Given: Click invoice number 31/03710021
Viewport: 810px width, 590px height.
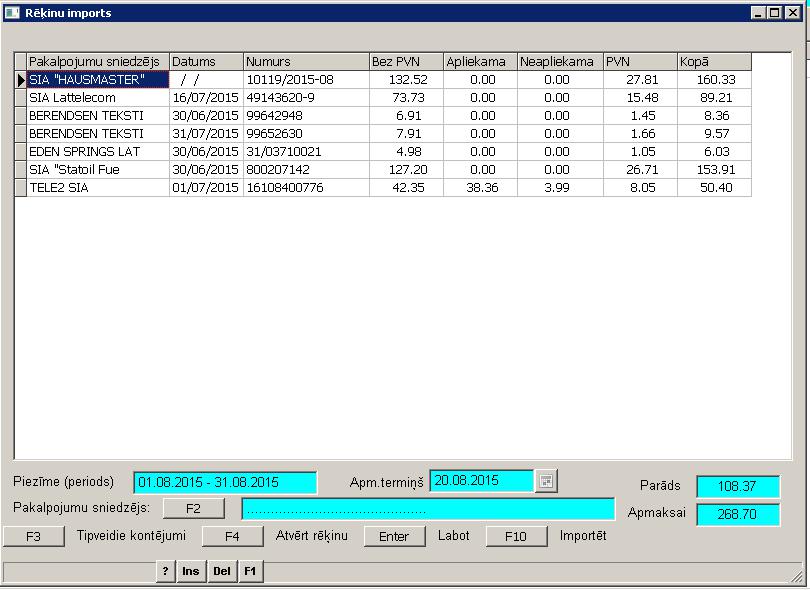Looking at the screenshot, I should pos(306,152).
